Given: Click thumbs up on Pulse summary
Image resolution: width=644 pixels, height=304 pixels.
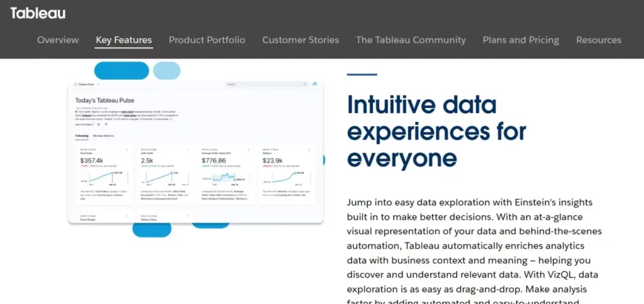Looking at the screenshot, I should 99,124.
